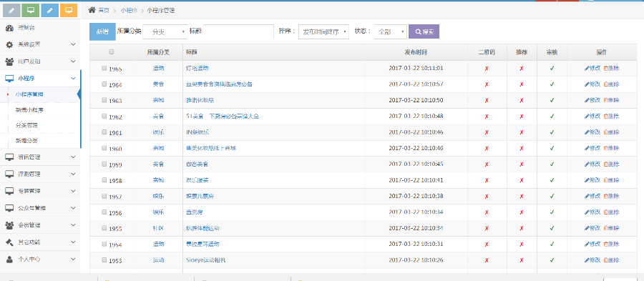
Task: Click the 娱乐 category link in row 1961
Action: [x=159, y=132]
